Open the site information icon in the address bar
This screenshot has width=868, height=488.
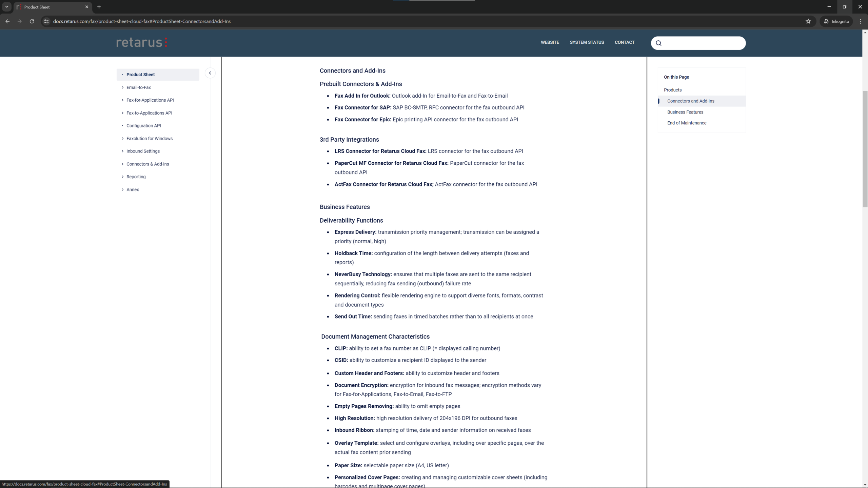(x=46, y=21)
